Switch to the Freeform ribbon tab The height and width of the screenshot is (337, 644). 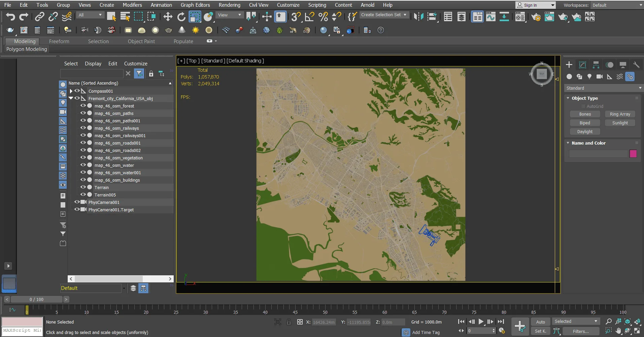pos(59,41)
